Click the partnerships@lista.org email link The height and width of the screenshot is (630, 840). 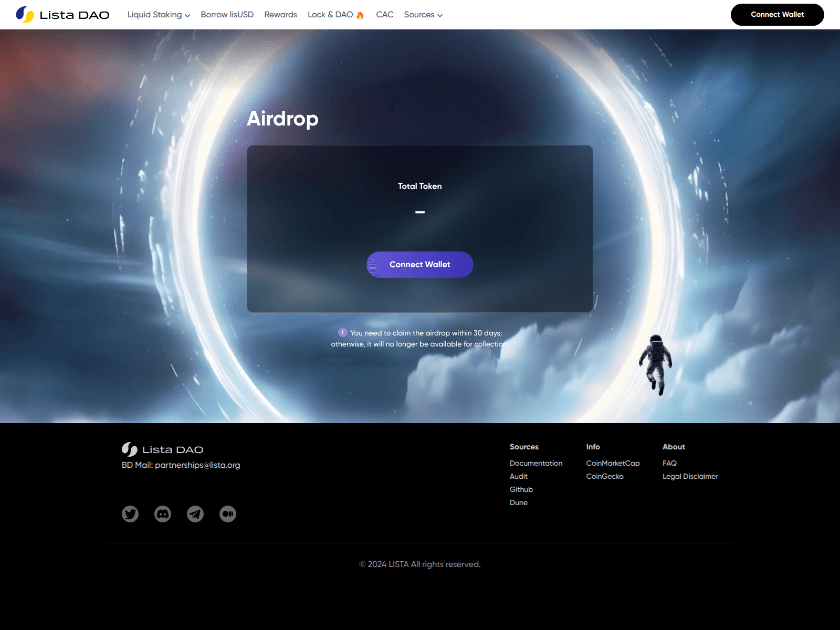tap(197, 465)
